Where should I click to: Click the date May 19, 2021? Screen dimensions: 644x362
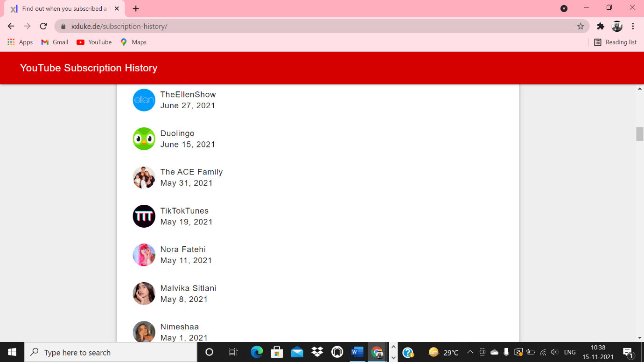pos(186,222)
